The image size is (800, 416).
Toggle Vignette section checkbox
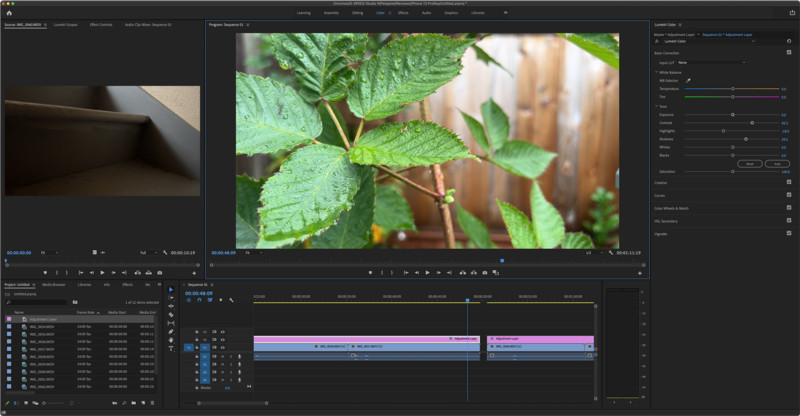(789, 233)
